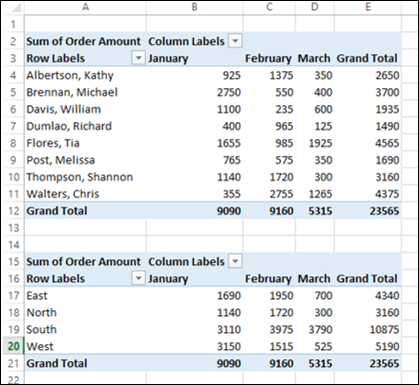Select row 1 header
Viewport: 419px width, 385px height.
coord(13,24)
